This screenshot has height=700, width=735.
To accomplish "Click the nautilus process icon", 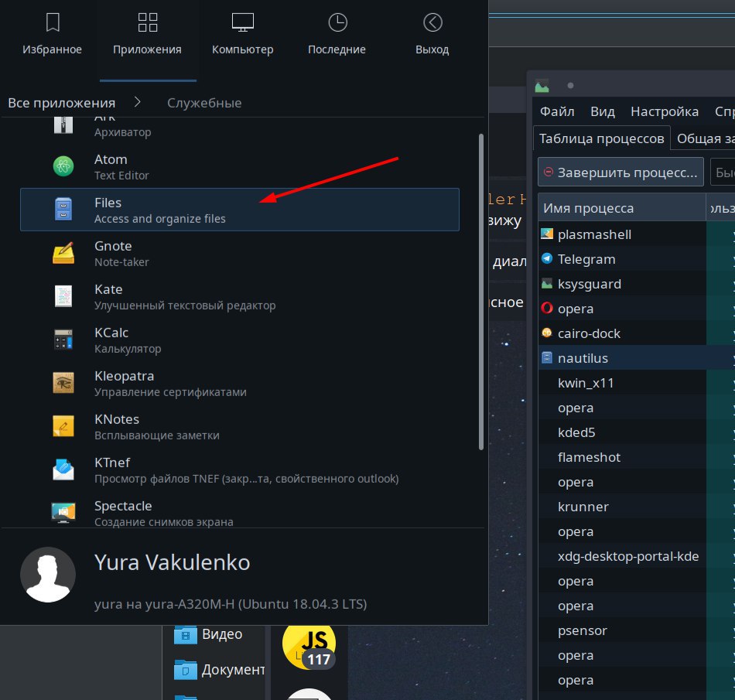I will [x=546, y=357].
